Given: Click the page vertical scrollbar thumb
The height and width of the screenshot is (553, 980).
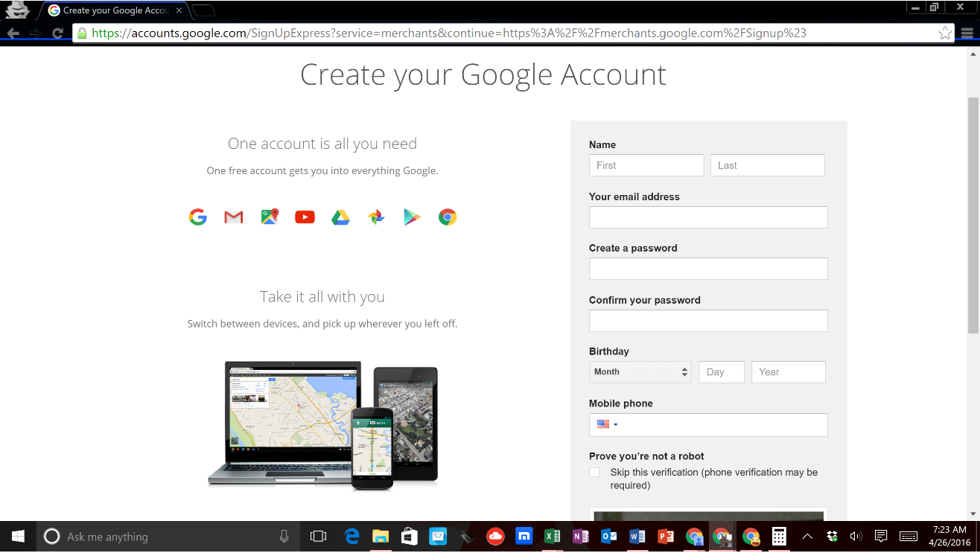Looking at the screenshot, I should click(973, 214).
